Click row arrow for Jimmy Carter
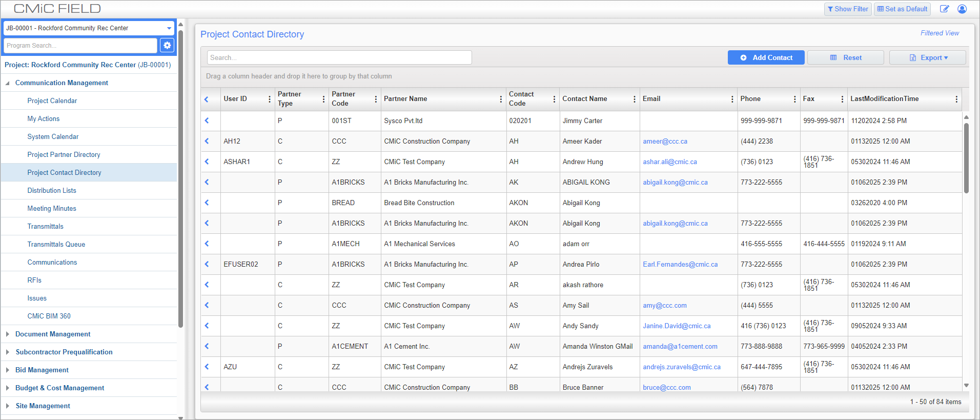Image resolution: width=980 pixels, height=420 pixels. point(207,121)
